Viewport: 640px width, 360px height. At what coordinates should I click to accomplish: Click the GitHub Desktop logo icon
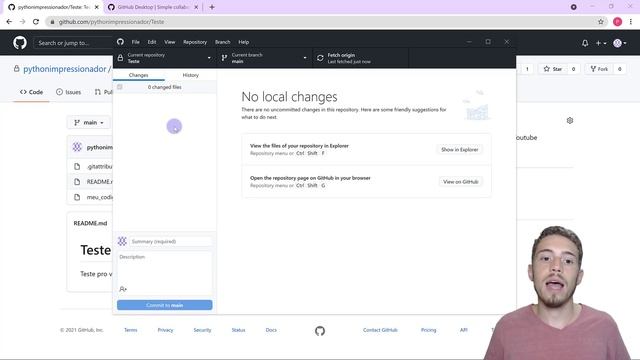click(x=120, y=42)
